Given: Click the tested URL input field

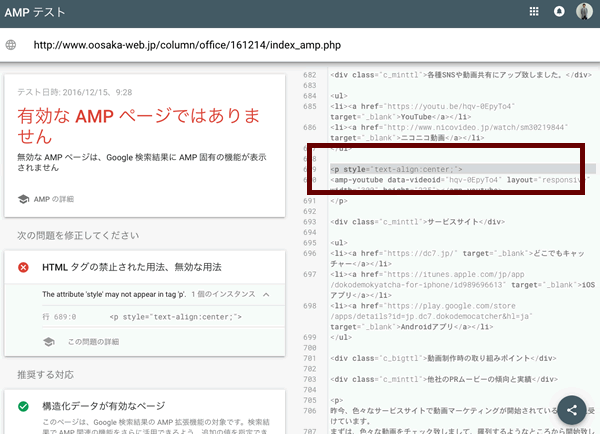Looking at the screenshot, I should pos(187,45).
